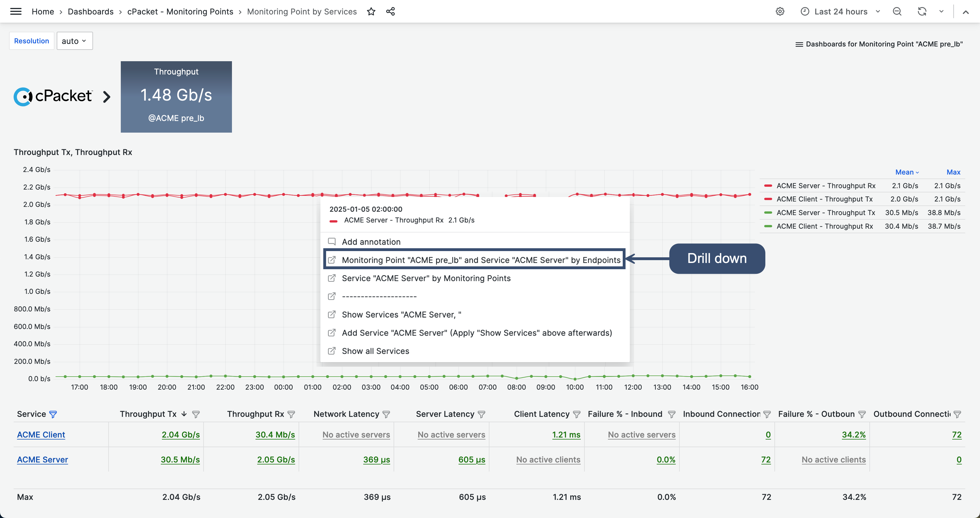Click green swatch of ACME Server Throughput Tx

tap(768, 213)
